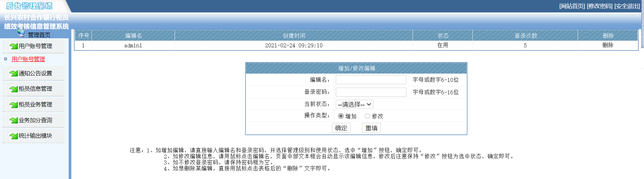
Task: Open the 当前状态 dropdown
Action: click(354, 104)
